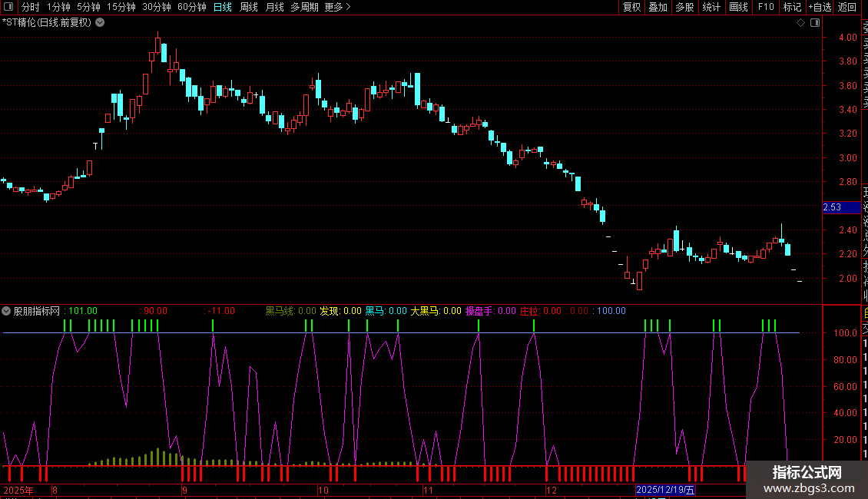
Task: Click the 2025/12/19 date marker on timeline
Action: point(665,490)
